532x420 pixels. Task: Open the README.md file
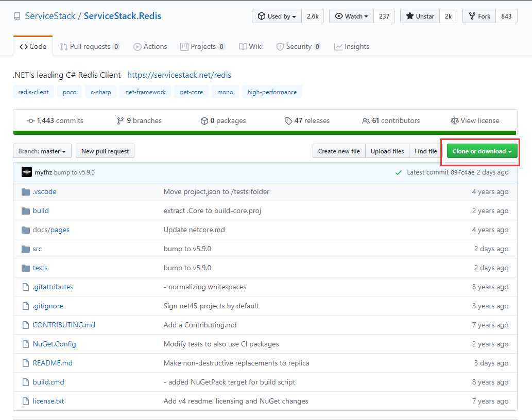pos(53,363)
